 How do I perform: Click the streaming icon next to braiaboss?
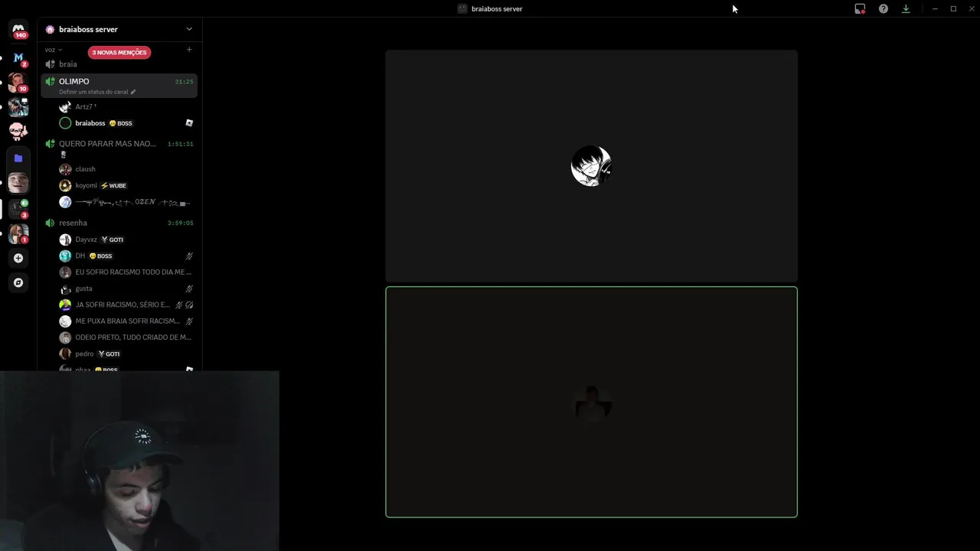[189, 122]
